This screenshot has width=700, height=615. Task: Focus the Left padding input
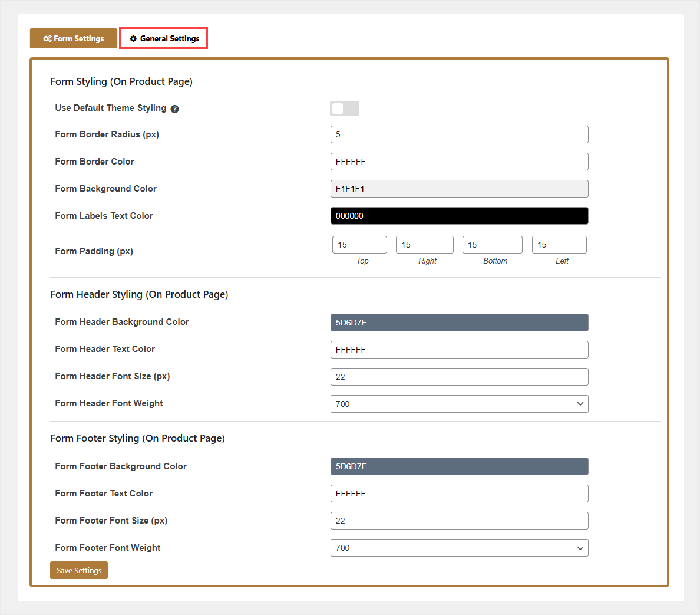click(x=559, y=245)
